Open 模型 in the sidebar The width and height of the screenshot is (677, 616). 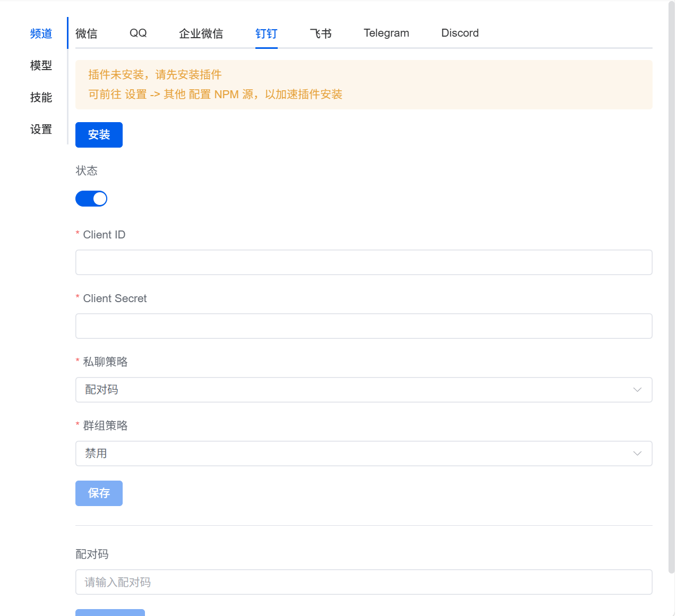[41, 65]
